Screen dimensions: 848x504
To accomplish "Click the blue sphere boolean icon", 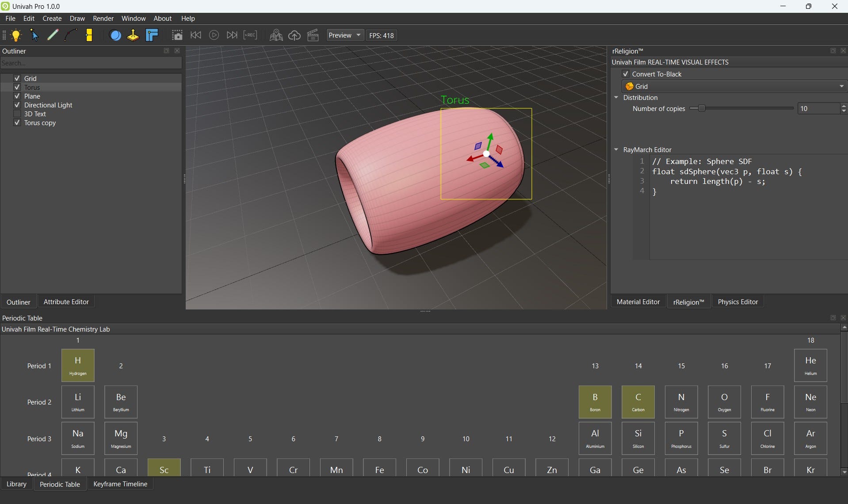I will (x=115, y=35).
